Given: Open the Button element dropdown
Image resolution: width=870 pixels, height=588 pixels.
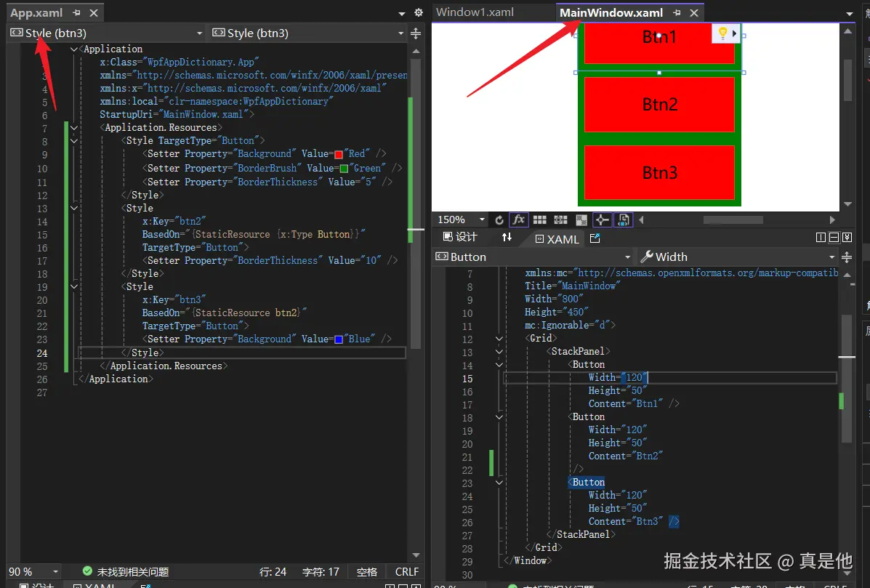Looking at the screenshot, I should (x=627, y=257).
